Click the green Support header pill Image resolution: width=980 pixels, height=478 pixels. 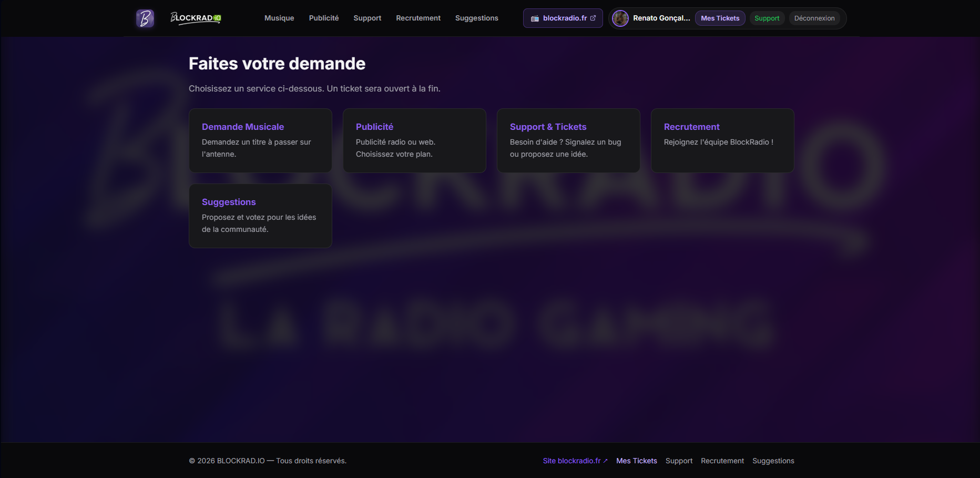pyautogui.click(x=767, y=18)
